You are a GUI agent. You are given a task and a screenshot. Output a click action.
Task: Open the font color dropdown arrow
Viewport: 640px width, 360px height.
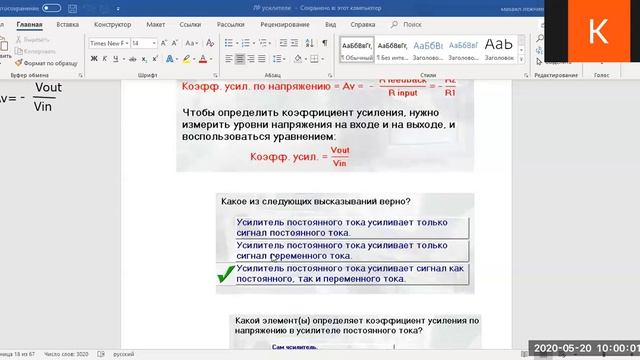tap(211, 60)
